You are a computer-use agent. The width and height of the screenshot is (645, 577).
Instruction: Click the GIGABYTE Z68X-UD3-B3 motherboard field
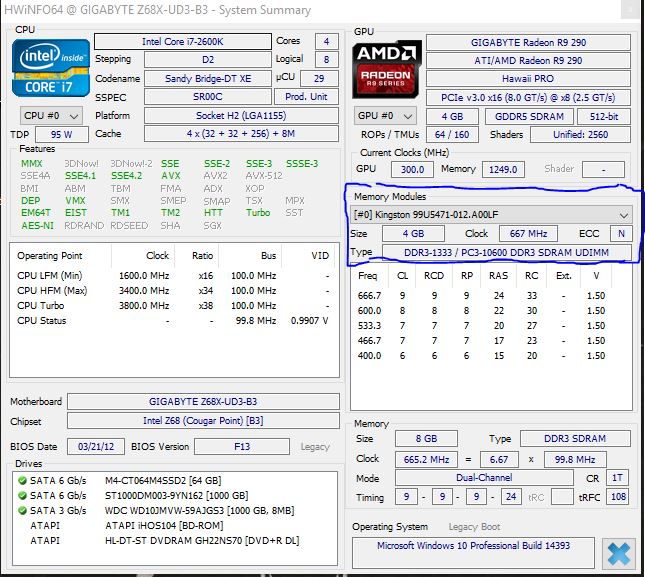pyautogui.click(x=203, y=401)
